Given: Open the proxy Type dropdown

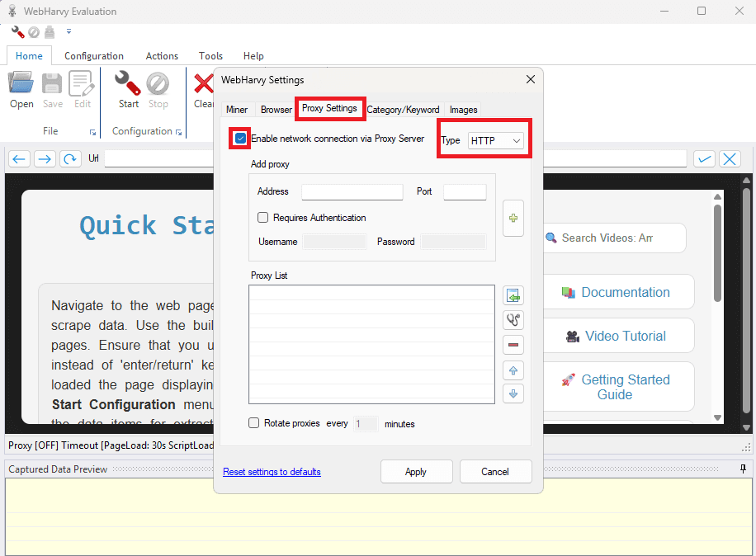Looking at the screenshot, I should (x=497, y=140).
